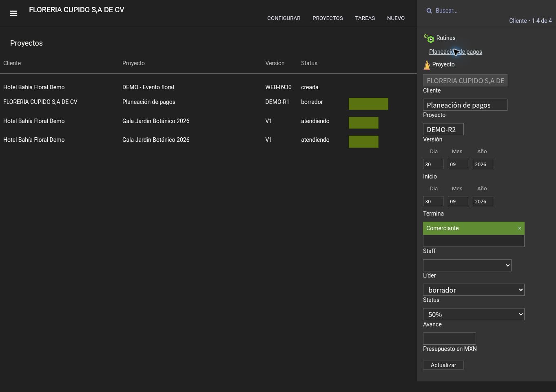
Task: Click the Cliente 1-4 de 4 counter
Action: pos(530,21)
